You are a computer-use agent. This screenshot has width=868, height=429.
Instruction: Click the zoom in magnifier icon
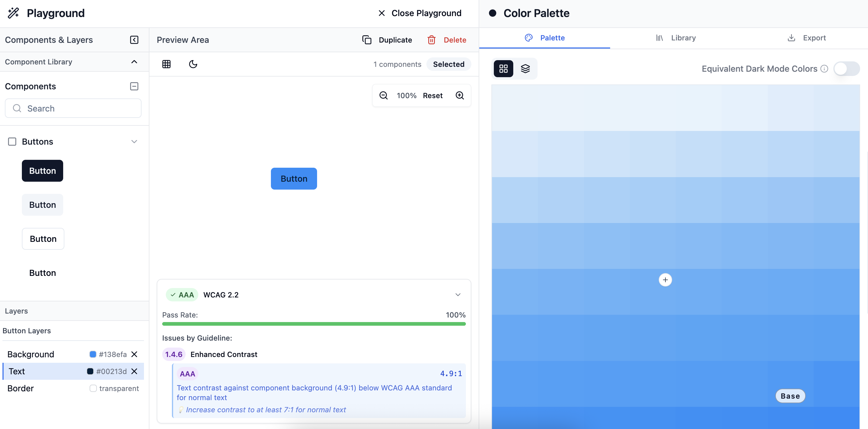pyautogui.click(x=460, y=95)
